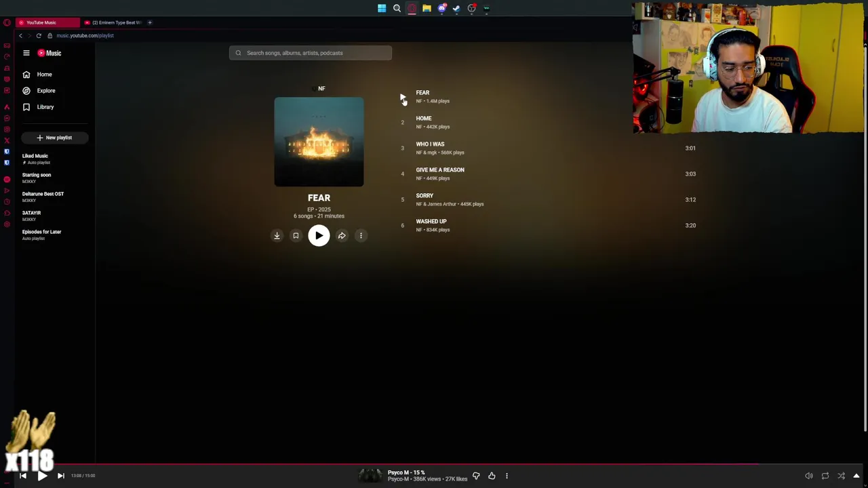This screenshot has width=868, height=488.
Task: Go back in the browser
Action: pos(20,35)
